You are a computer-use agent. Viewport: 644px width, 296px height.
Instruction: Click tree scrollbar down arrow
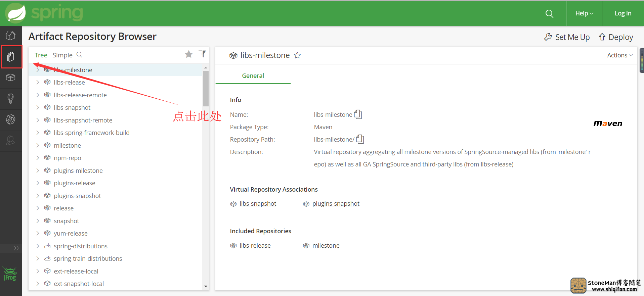click(206, 286)
